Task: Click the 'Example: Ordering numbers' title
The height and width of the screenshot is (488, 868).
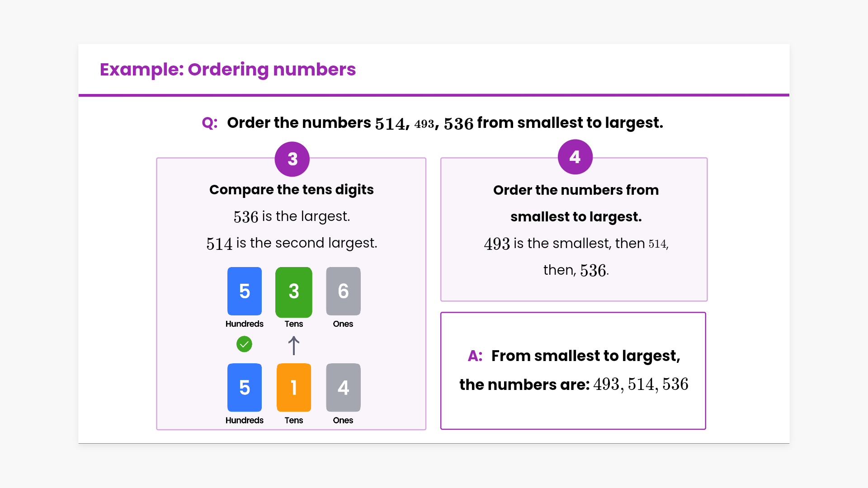Action: pyautogui.click(x=228, y=70)
